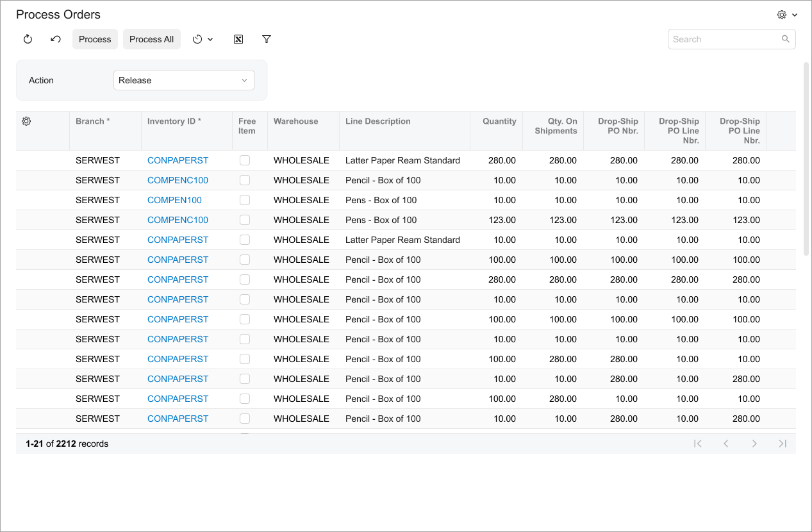The width and height of the screenshot is (812, 532).
Task: Click the Warehouse column header
Action: click(x=295, y=121)
